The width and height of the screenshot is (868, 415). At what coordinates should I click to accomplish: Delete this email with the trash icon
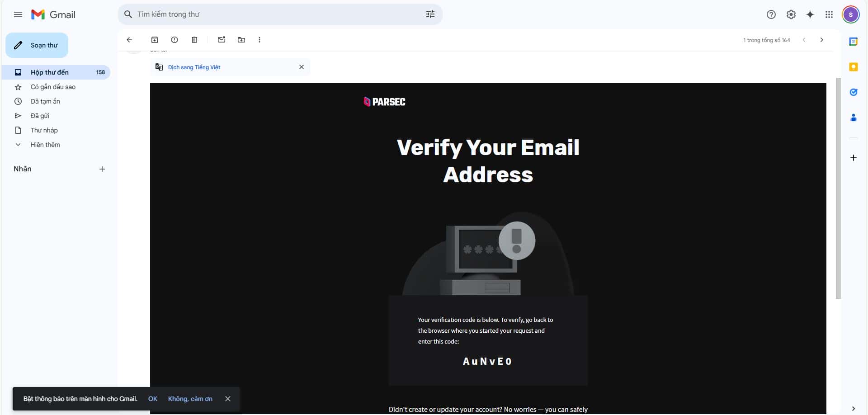point(194,40)
